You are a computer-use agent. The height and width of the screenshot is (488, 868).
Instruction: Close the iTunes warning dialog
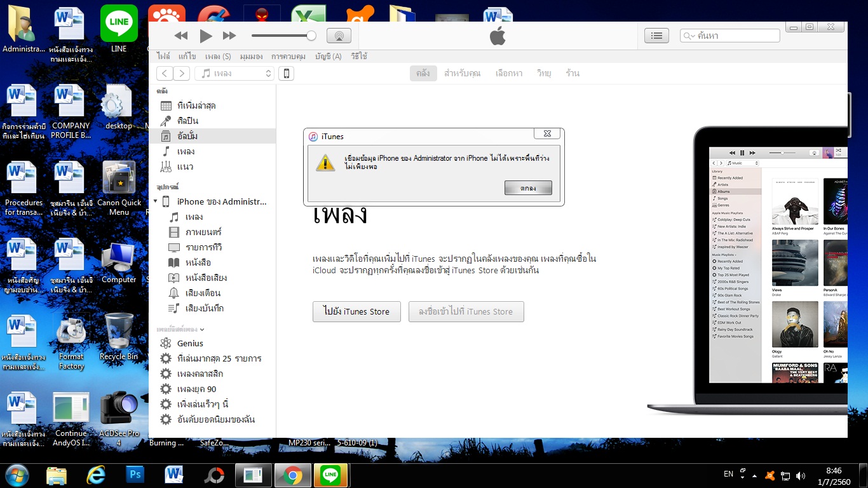pyautogui.click(x=547, y=133)
